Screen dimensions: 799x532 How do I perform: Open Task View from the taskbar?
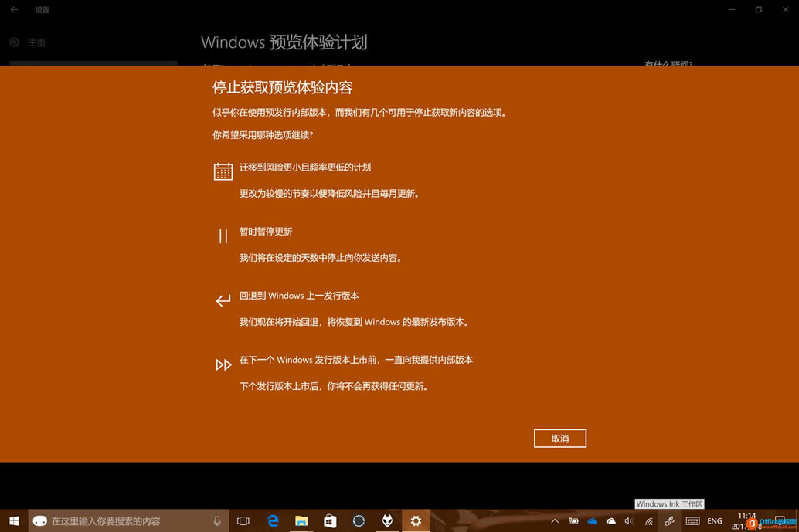pyautogui.click(x=243, y=521)
